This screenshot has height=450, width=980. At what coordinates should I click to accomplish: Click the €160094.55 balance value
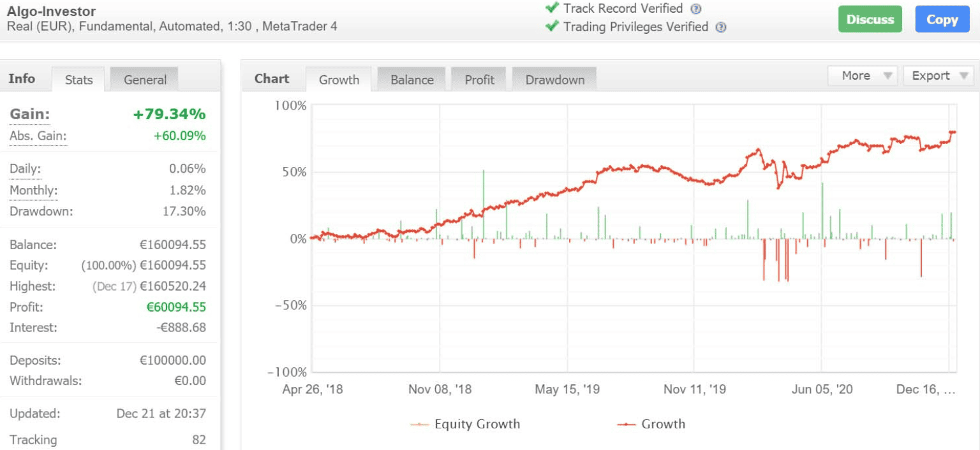tap(173, 245)
